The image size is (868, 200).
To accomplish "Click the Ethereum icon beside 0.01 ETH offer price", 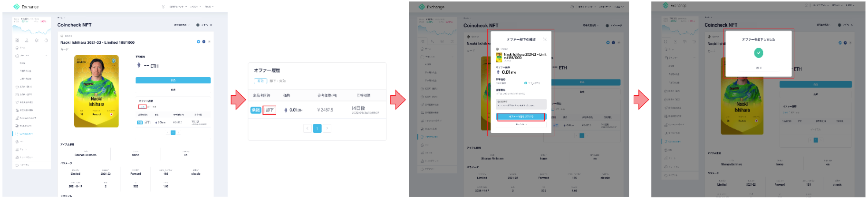I will (x=286, y=110).
